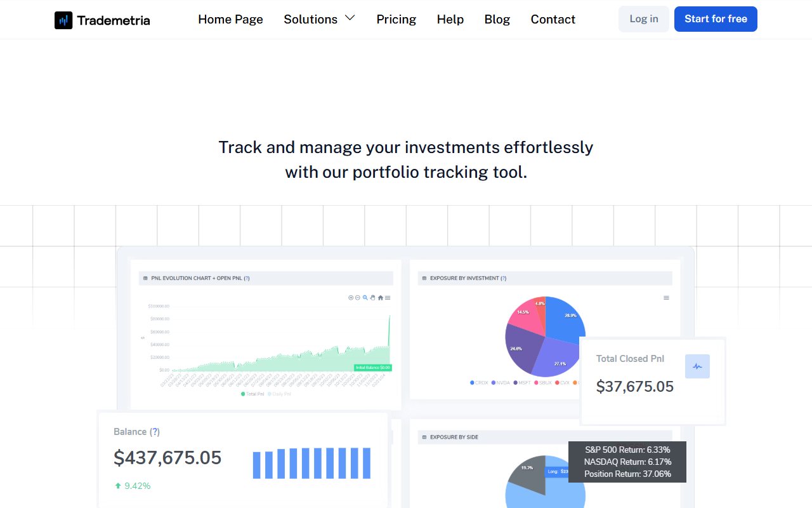This screenshot has width=812, height=508.
Task: Click the help (?) link next to Exposure by Investment
Action: pyautogui.click(x=504, y=278)
